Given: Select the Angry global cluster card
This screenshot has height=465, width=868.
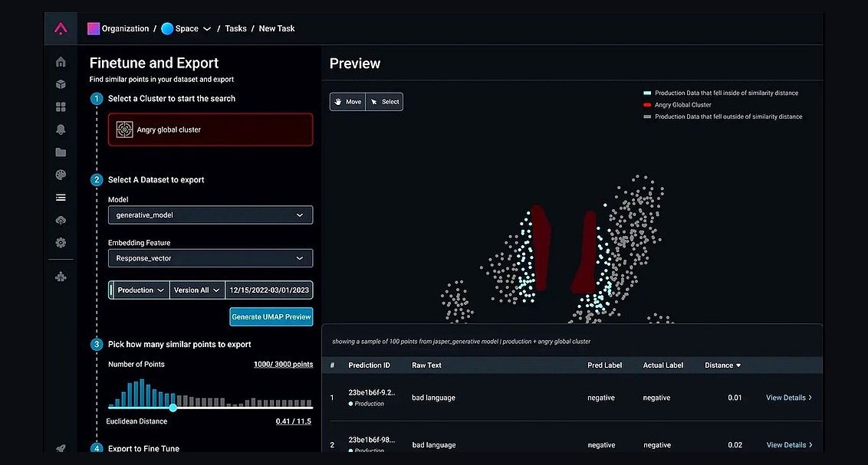Looking at the screenshot, I should click(x=210, y=129).
